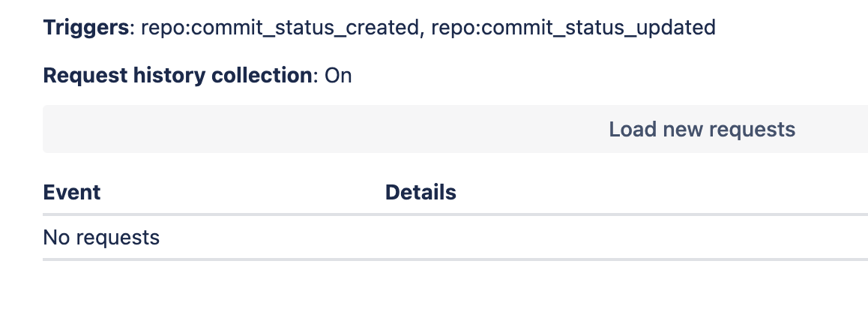The width and height of the screenshot is (868, 327).
Task: Click the repo:commit_status_updated trigger text
Action: tap(573, 27)
